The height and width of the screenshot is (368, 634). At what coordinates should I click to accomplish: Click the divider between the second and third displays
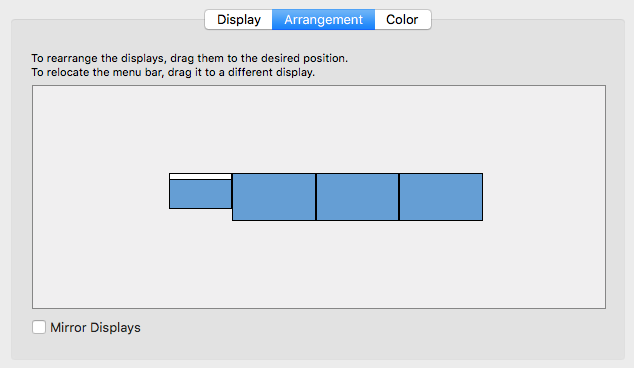coord(316,197)
